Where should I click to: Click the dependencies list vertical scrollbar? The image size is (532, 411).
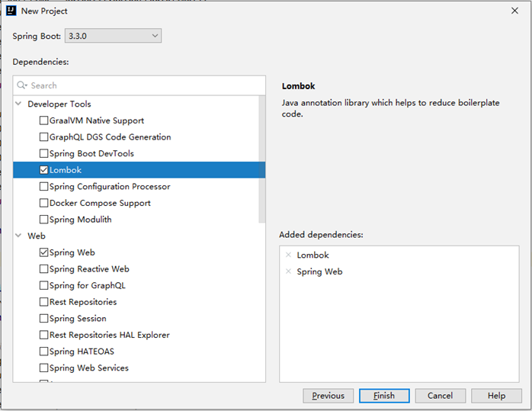click(261, 159)
